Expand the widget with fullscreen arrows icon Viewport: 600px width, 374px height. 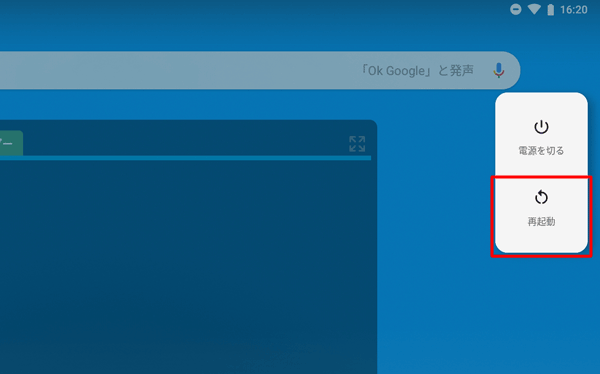click(x=357, y=144)
